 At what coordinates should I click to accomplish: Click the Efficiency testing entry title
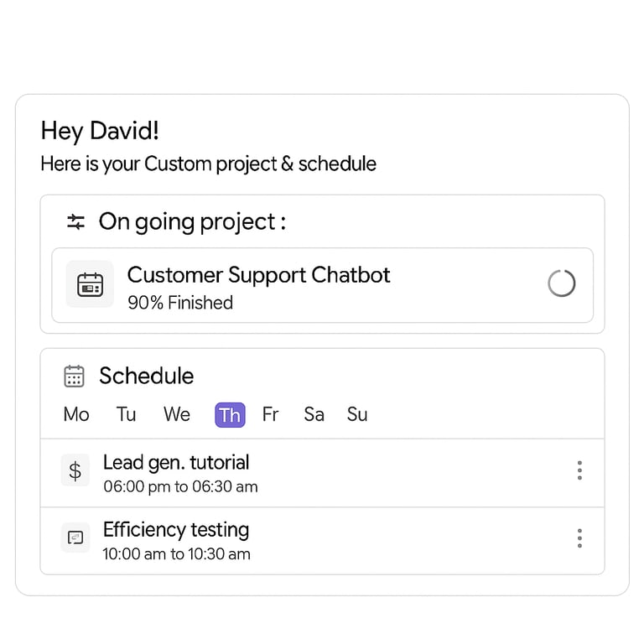tap(176, 530)
